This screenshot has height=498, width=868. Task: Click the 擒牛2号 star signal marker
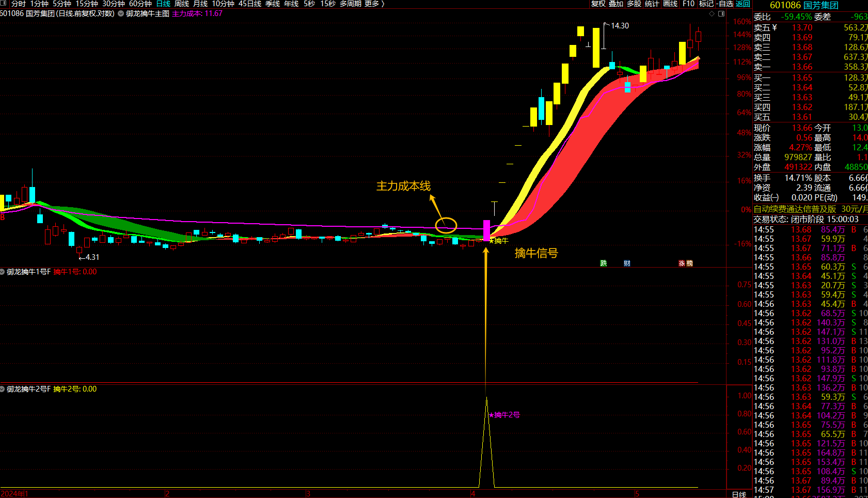tap(504, 415)
